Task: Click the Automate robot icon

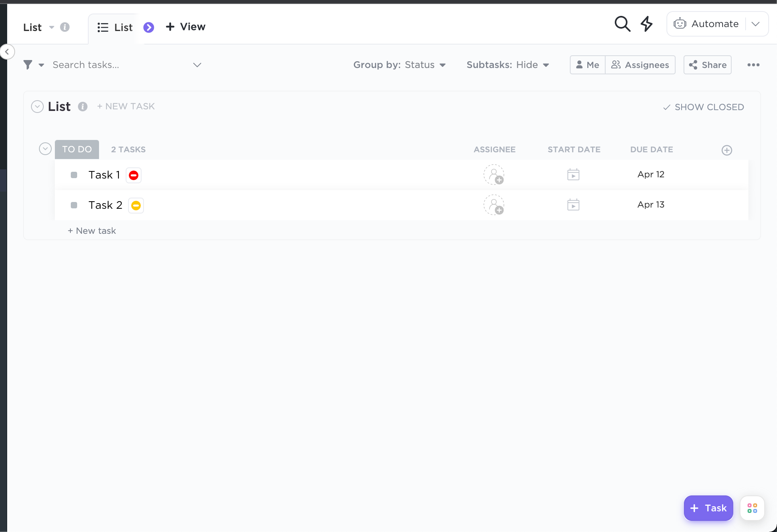Action: pyautogui.click(x=680, y=24)
